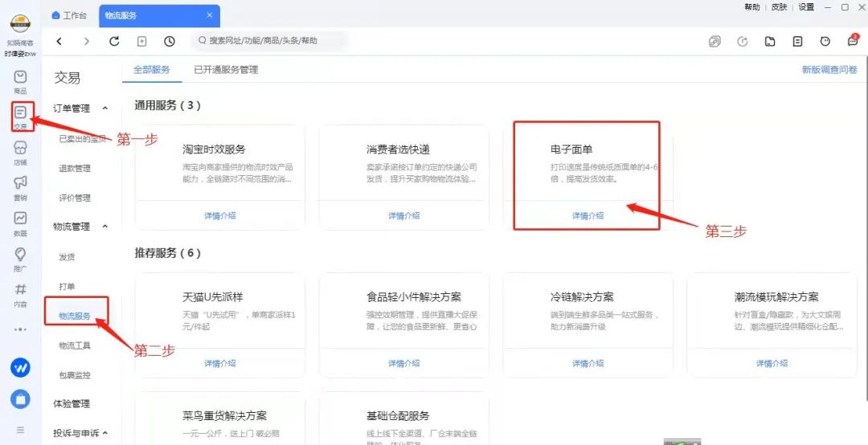Image resolution: width=868 pixels, height=445 pixels.
Task: Open messages icon with red badge
Action: coord(853,42)
